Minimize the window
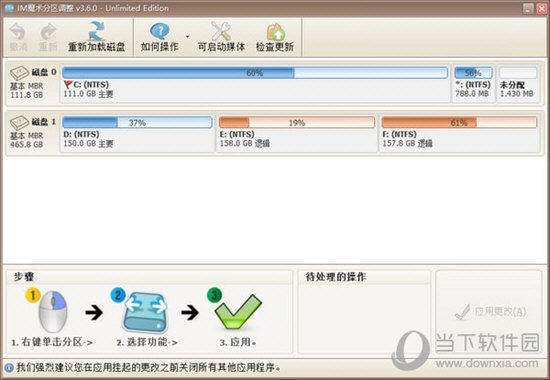 point(528,8)
